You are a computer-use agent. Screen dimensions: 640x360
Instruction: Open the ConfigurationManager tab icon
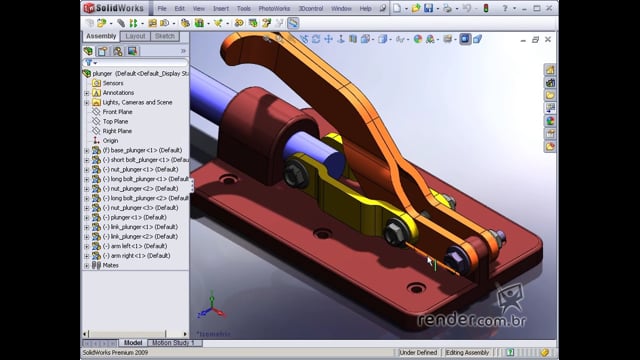click(118, 51)
